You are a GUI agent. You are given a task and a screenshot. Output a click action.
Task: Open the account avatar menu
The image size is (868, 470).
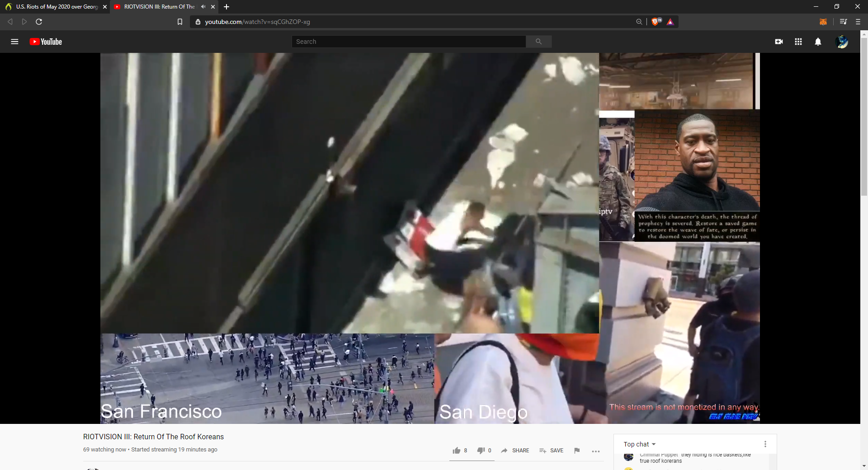(x=842, y=42)
